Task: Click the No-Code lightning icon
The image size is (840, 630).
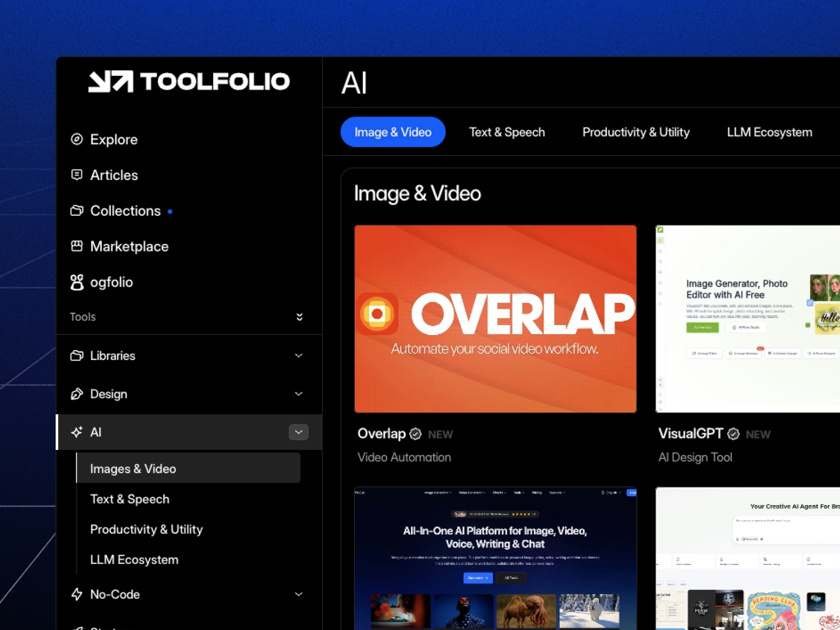Action: click(77, 594)
